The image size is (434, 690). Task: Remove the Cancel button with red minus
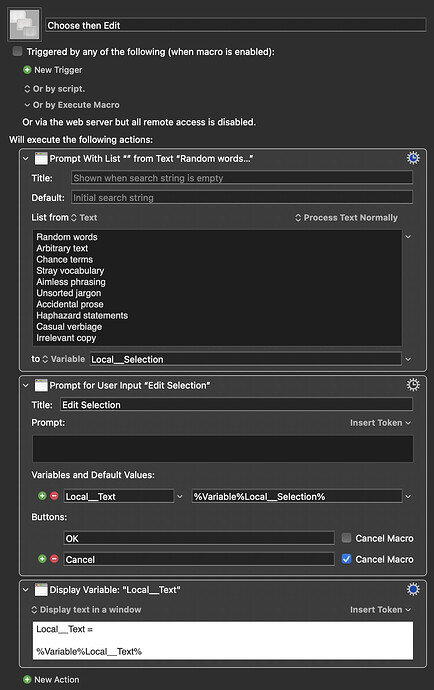coord(54,559)
